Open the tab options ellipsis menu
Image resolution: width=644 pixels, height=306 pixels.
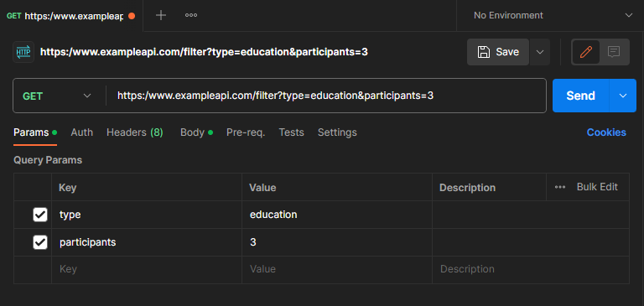coord(191,16)
